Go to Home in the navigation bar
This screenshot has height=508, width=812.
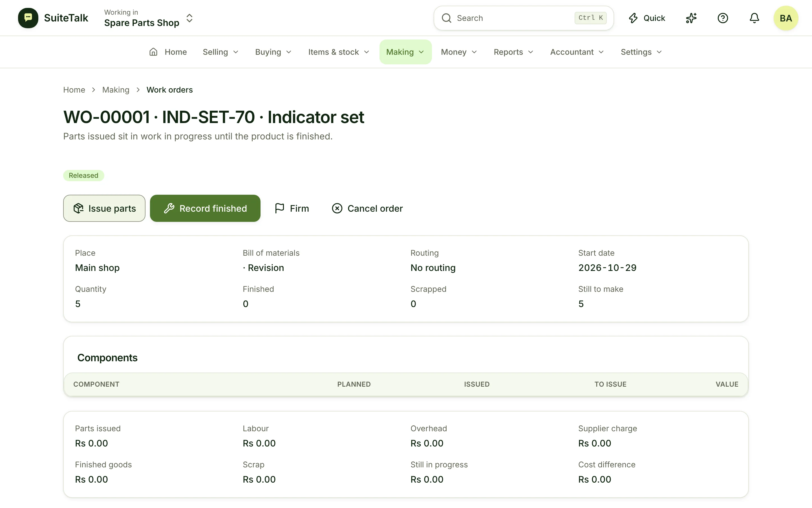click(168, 52)
